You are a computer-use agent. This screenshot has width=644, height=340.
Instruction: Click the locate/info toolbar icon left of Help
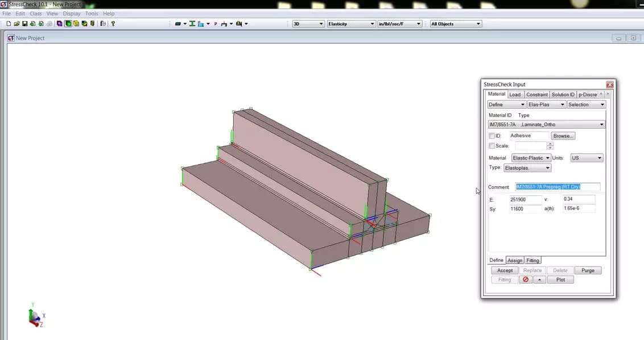click(x=103, y=24)
